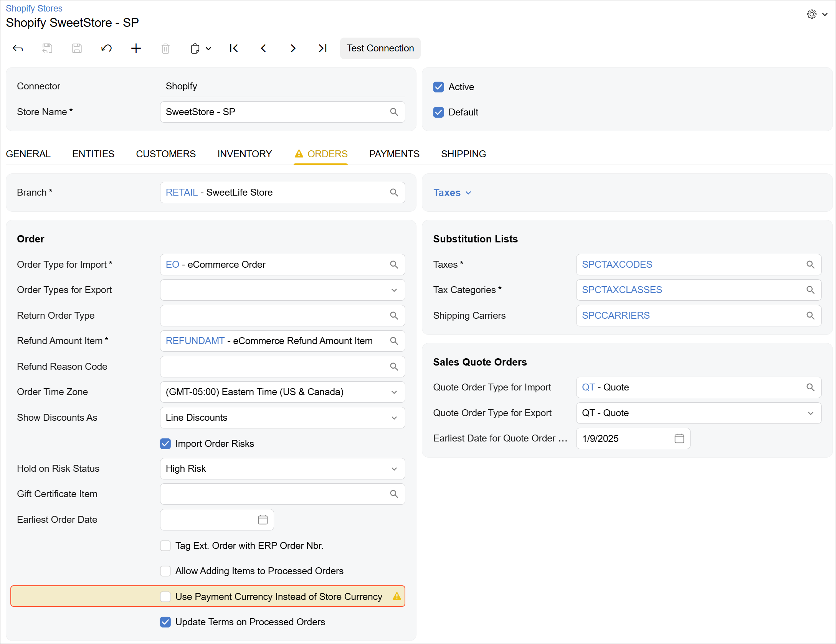The height and width of the screenshot is (644, 836).
Task: Open Store Name lookup magnifier
Action: pos(394,112)
